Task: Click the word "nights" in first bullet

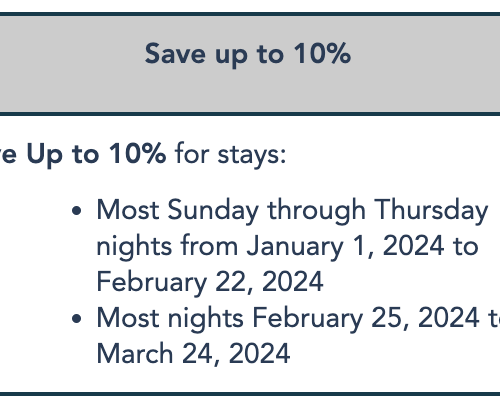Action: pos(134,247)
